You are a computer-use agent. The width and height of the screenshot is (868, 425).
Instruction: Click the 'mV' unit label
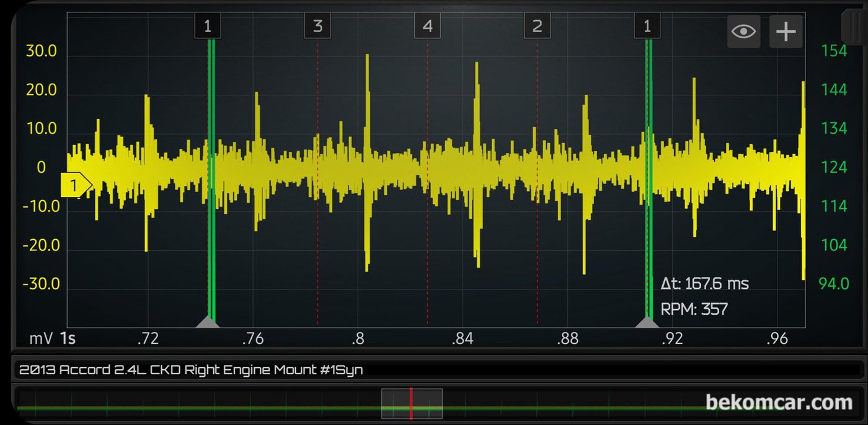pos(40,339)
